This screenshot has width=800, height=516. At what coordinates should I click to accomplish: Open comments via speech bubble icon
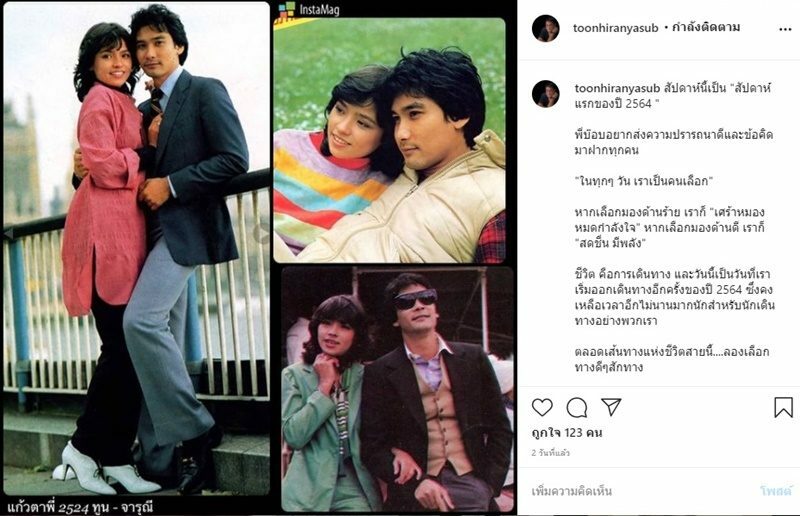pyautogui.click(x=577, y=407)
